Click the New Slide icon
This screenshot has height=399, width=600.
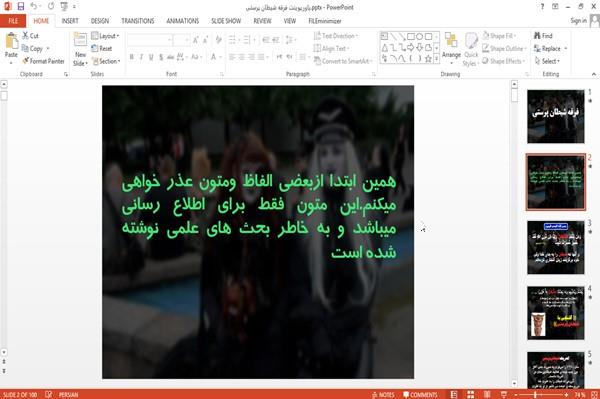80,40
